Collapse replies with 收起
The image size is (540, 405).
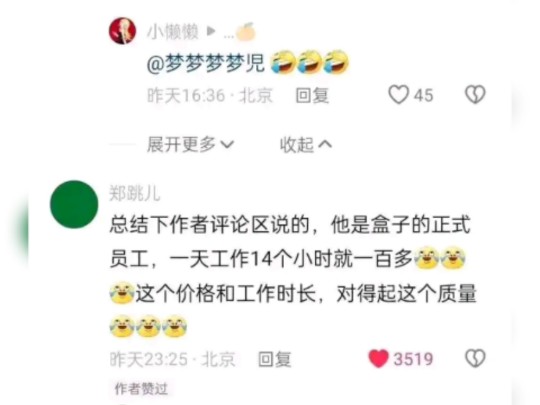pos(306,145)
